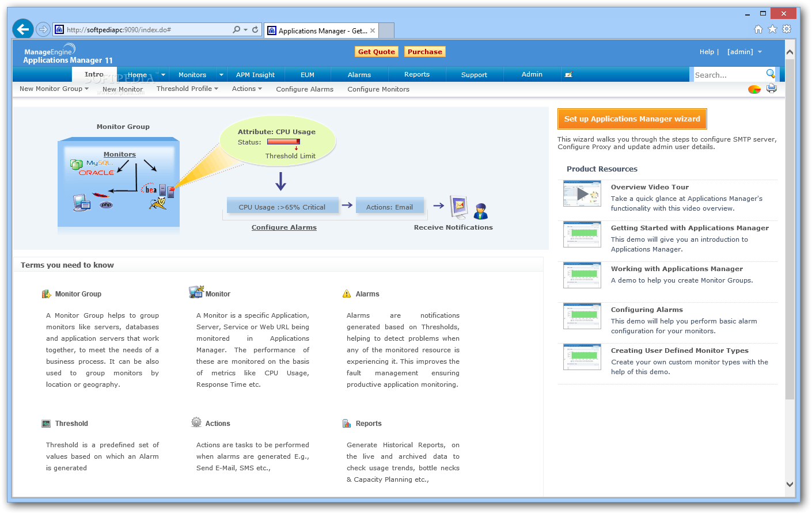The width and height of the screenshot is (812, 514).
Task: Open the Overview Video Tour link
Action: coord(650,187)
